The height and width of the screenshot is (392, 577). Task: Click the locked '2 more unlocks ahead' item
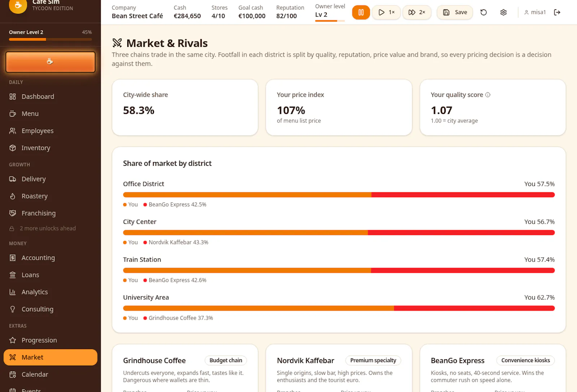43,228
